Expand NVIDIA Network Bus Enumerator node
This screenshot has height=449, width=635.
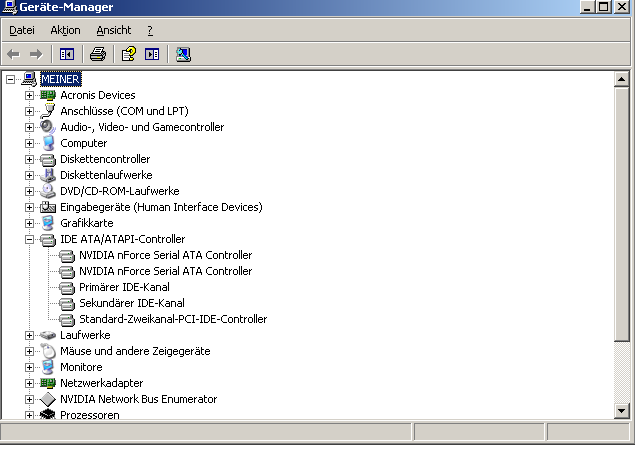[x=29, y=399]
